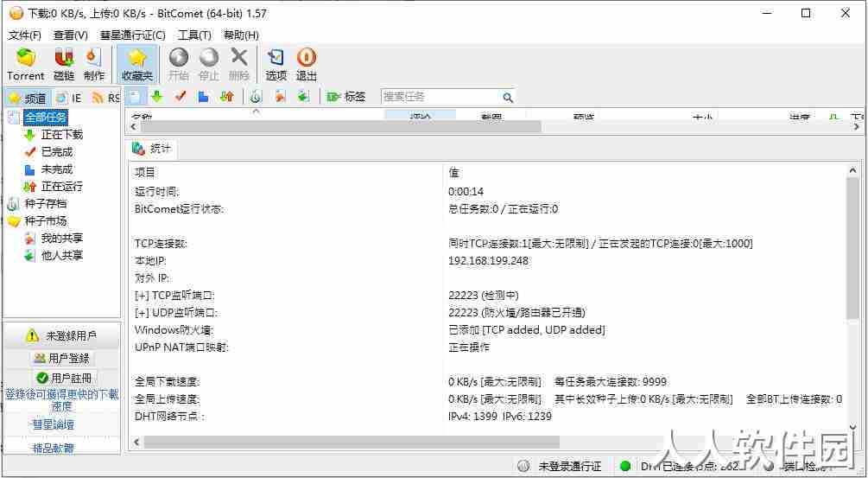Click the 用户註冊 register button
This screenshot has height=478, width=868.
[66, 379]
